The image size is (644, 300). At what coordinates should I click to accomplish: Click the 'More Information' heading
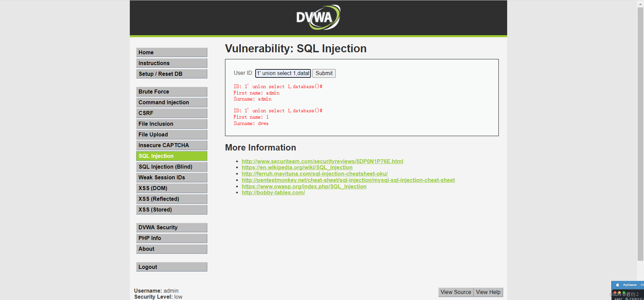[261, 147]
